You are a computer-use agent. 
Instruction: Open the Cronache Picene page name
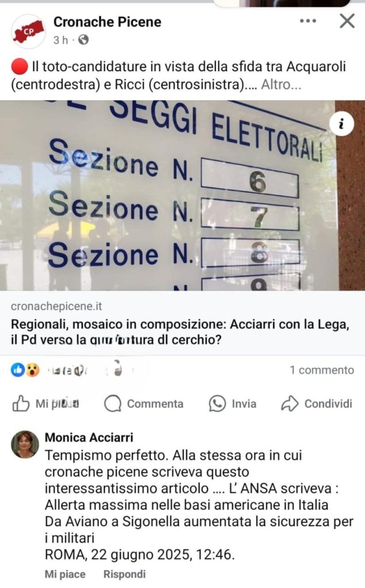[107, 22]
